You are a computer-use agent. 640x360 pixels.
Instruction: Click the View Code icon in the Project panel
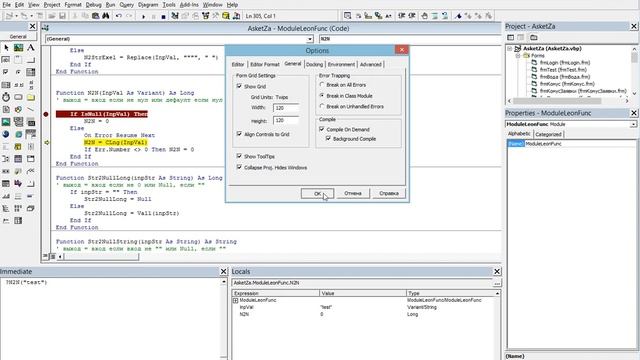[x=511, y=38]
